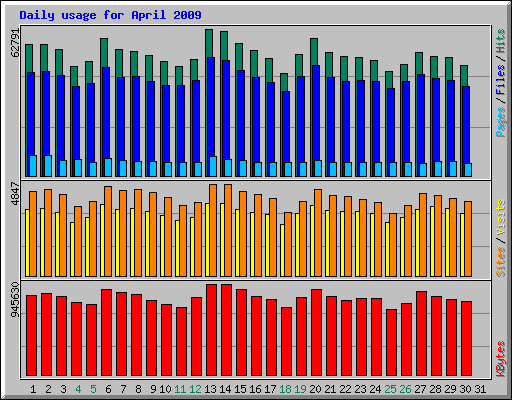
Task: Click green weekend day label 11
Action: click(180, 389)
